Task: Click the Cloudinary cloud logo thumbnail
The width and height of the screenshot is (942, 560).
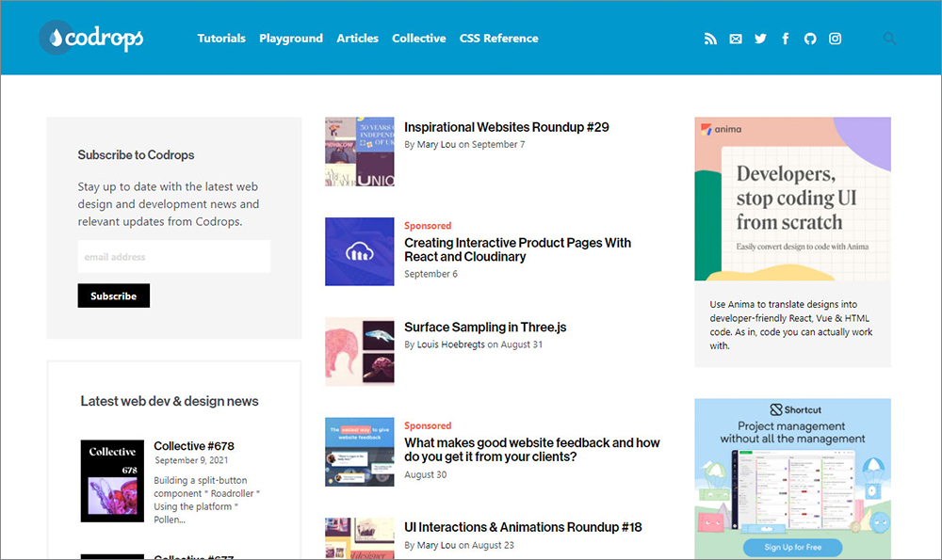Action: (359, 251)
